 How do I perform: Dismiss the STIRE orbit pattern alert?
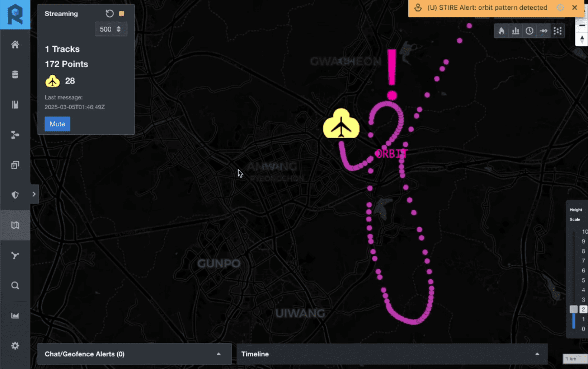574,7
